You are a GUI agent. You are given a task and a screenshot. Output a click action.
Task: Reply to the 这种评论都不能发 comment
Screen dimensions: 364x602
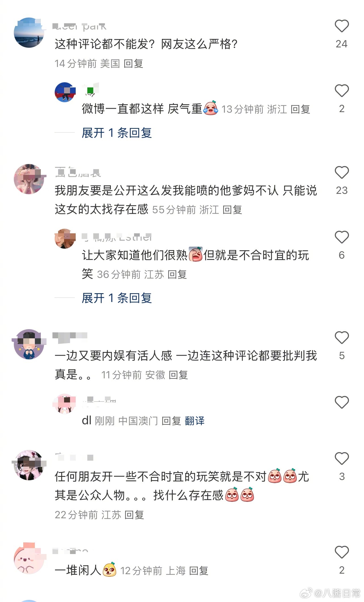pyautogui.click(x=133, y=64)
